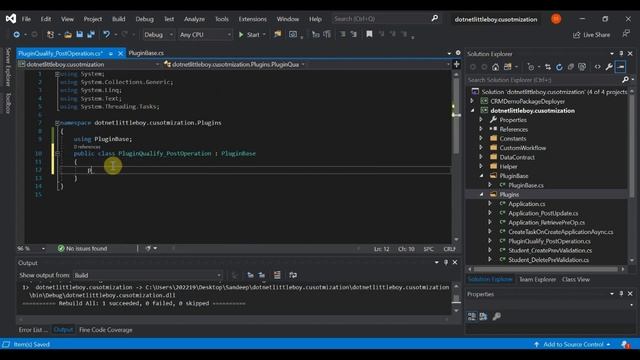Click the editor vertical scrollbar
Viewport: 640px width, 360px height.
pos(456,157)
